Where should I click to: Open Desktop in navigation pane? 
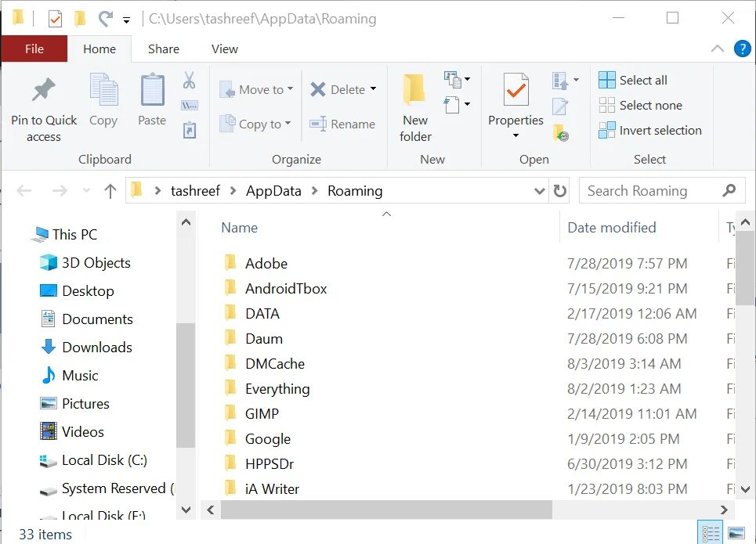(77, 290)
